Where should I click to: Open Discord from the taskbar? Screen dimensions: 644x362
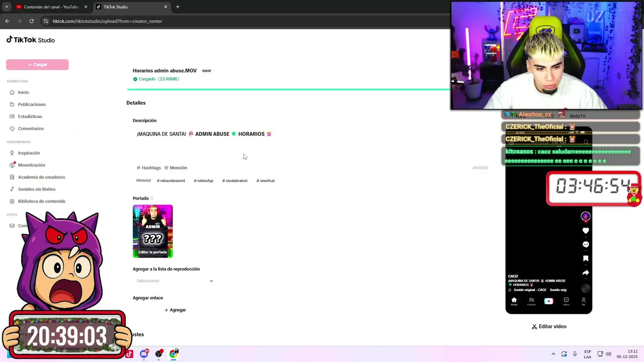[x=144, y=354]
